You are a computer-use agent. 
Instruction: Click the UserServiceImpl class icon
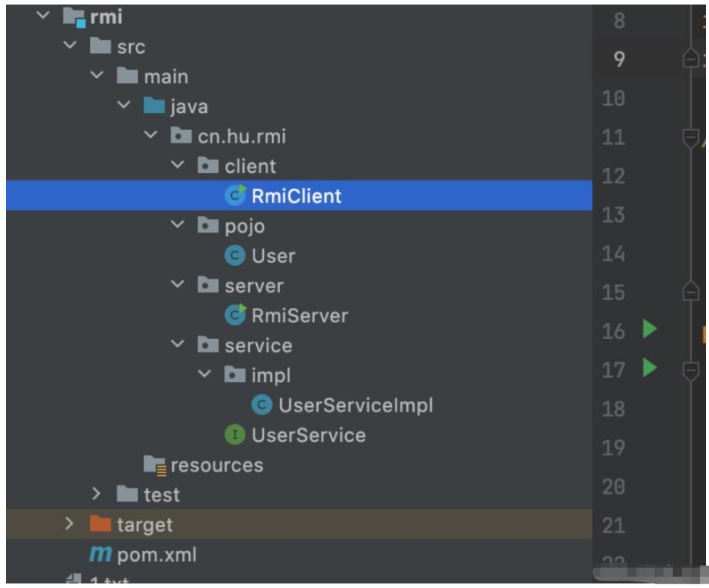pos(262,405)
